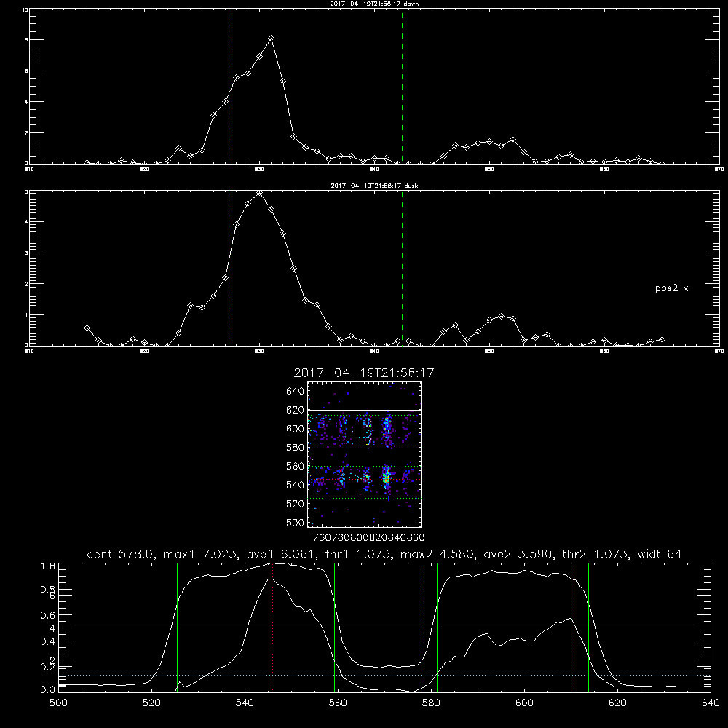728x728 pixels.
Task: Click bottom plot x-axis label 640
Action: 711,703
